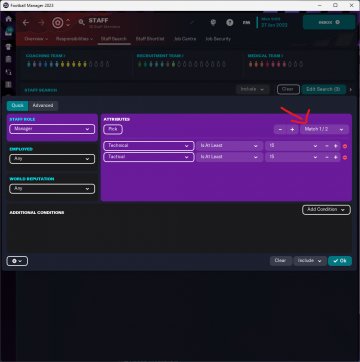Open the help question mark icon
The height and width of the screenshot is (362, 360).
tap(230, 22)
